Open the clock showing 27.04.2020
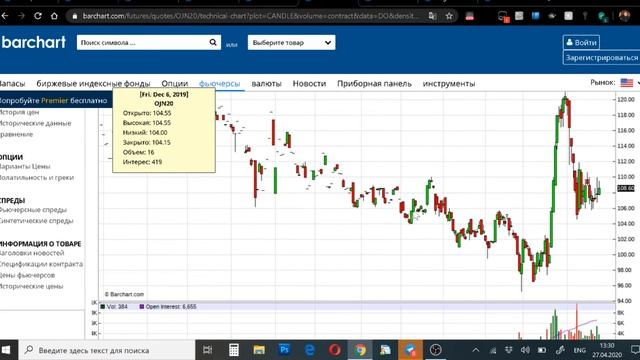This screenshot has height=360, width=640. pos(607,350)
